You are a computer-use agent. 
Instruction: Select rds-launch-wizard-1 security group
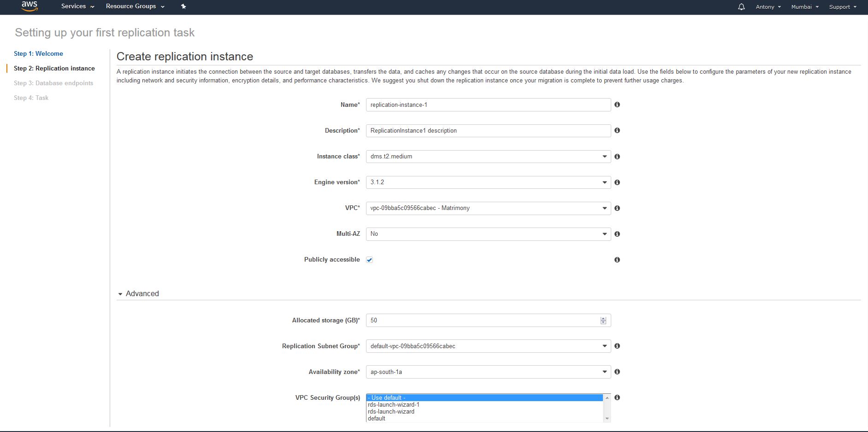[x=394, y=405]
